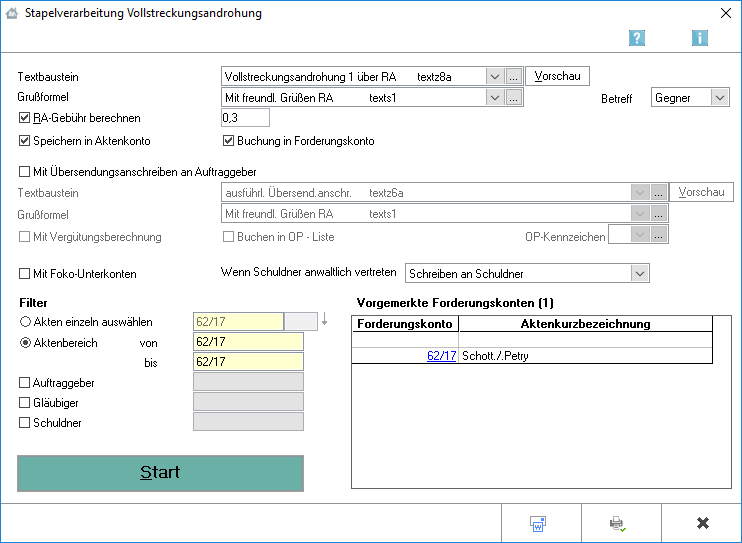The height and width of the screenshot is (543, 742).
Task: Open the ellipsis button next to top Grußformel
Action: click(x=513, y=98)
